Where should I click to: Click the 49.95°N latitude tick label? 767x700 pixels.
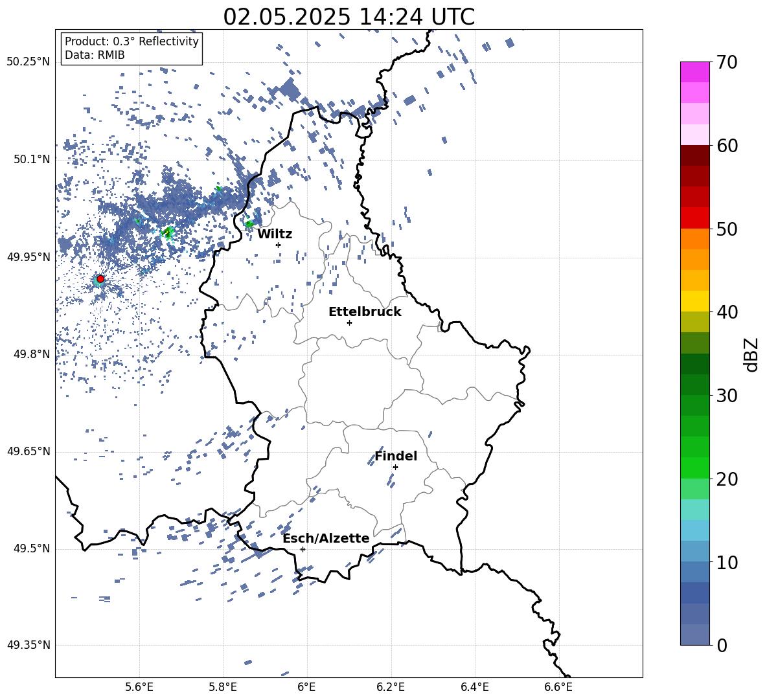pyautogui.click(x=29, y=257)
